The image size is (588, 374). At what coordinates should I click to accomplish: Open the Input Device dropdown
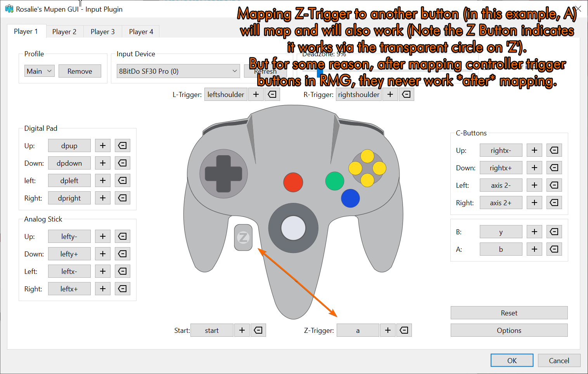(x=178, y=71)
